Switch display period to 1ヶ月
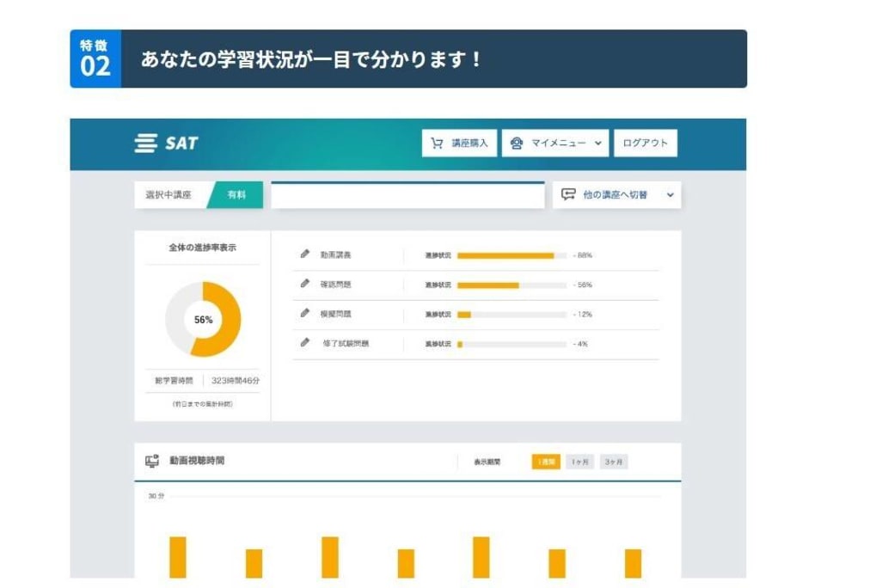 pos(580,462)
